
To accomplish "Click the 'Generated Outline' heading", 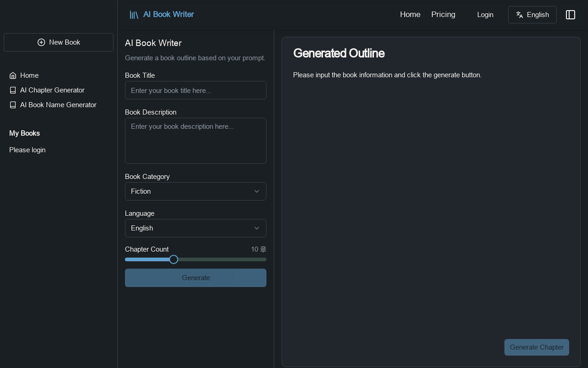I will coord(339,53).
